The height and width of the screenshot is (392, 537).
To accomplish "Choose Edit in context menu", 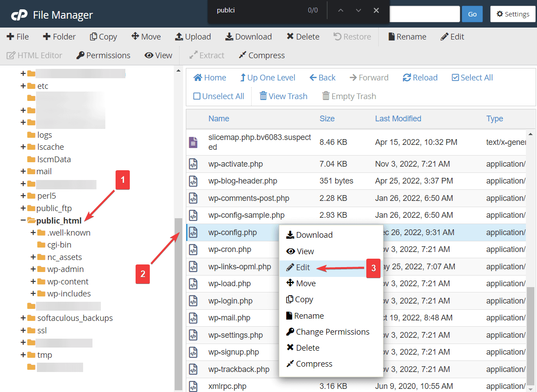I will click(331, 268).
